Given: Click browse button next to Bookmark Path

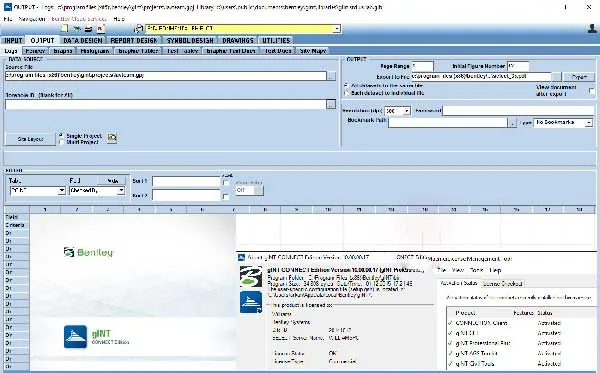Looking at the screenshot, I should click(512, 123).
